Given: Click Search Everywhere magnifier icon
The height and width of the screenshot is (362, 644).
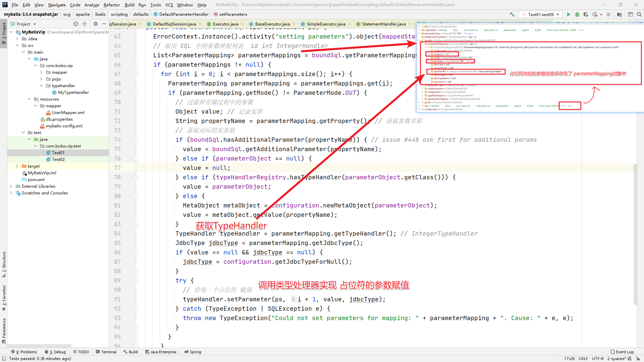Looking at the screenshot, I should (639, 14).
